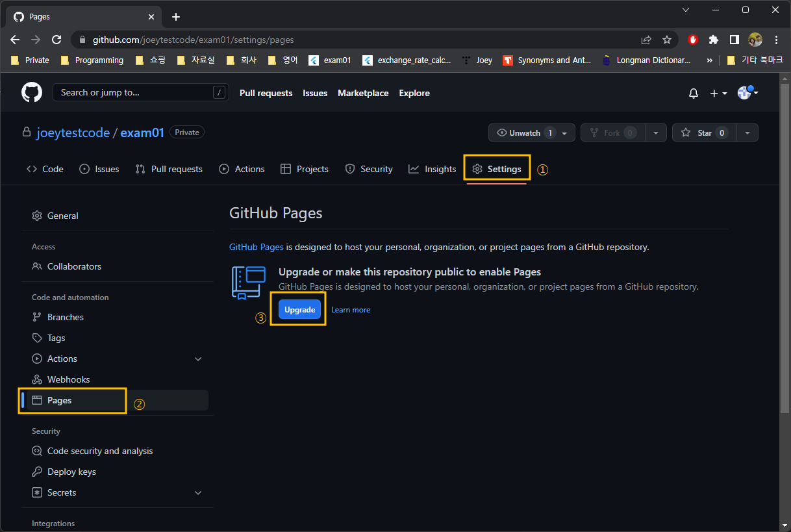Switch to the Projects tab
791x532 pixels.
305,169
